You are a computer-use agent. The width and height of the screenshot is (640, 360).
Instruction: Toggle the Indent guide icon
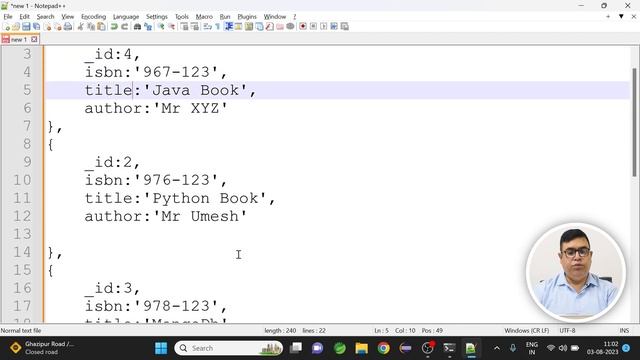(x=229, y=27)
